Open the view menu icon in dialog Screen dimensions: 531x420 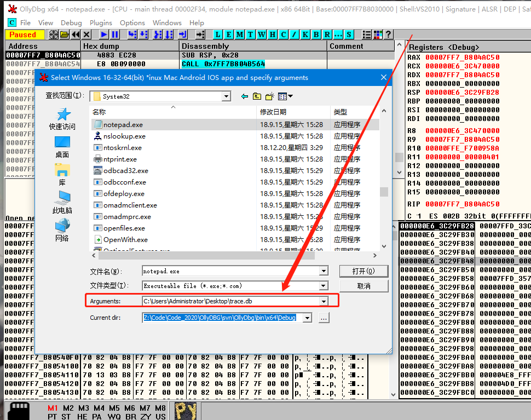[285, 96]
